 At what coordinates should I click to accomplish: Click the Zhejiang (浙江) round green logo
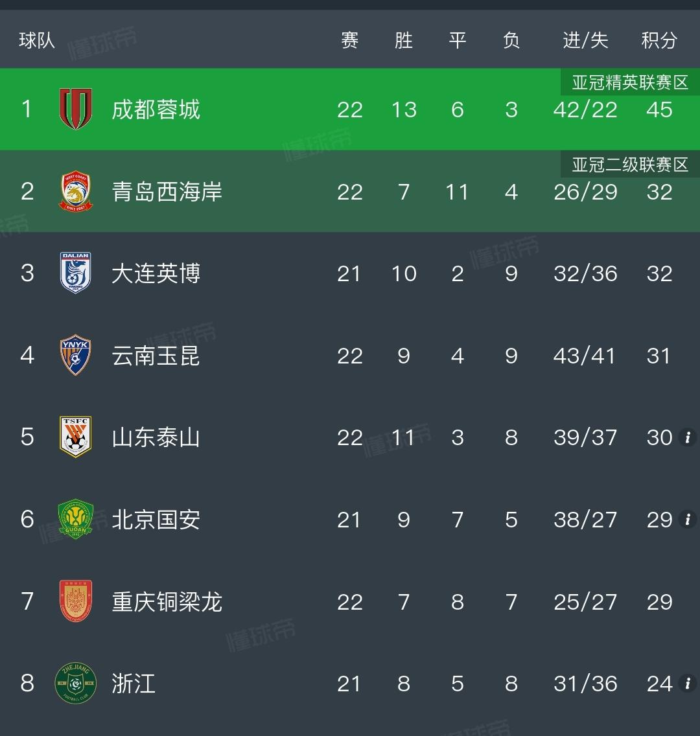click(76, 683)
